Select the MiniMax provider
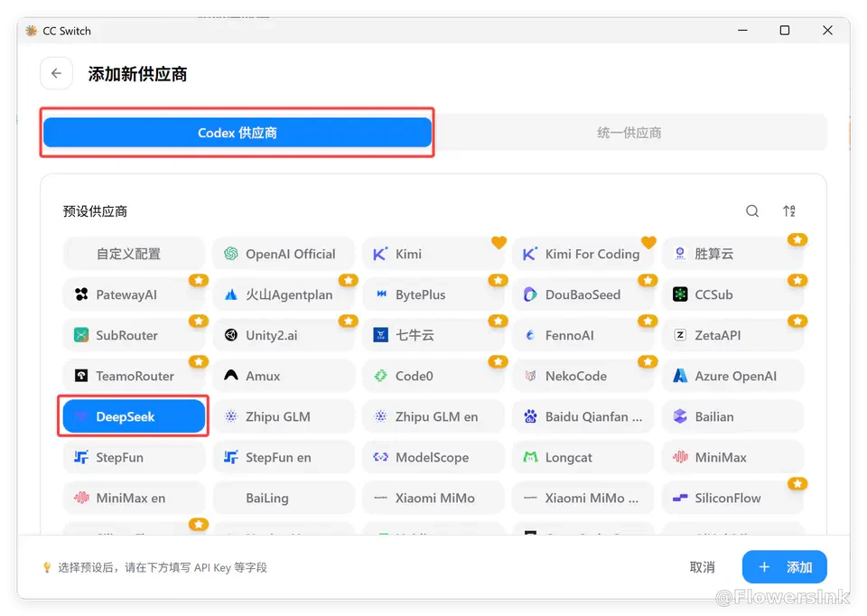867x616 pixels. 732,457
